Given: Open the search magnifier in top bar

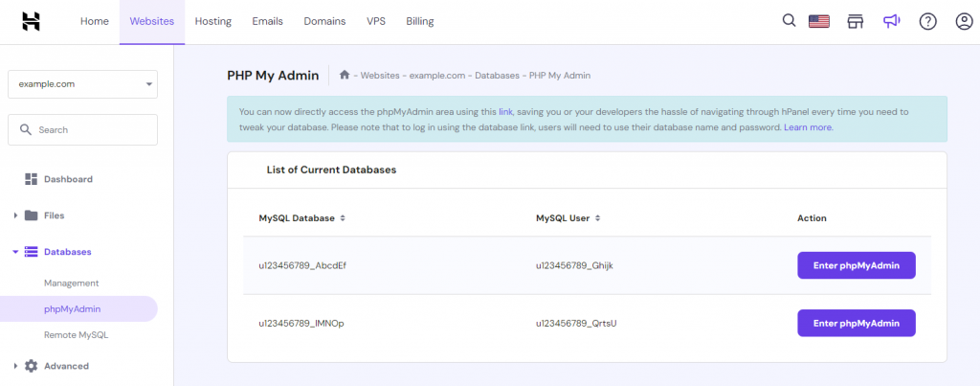Looking at the screenshot, I should tap(789, 21).
